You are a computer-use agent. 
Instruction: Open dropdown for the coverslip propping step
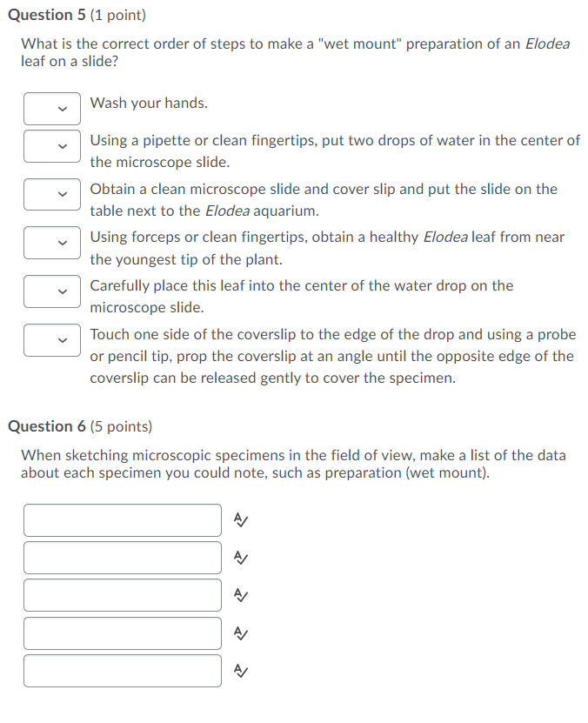51,339
